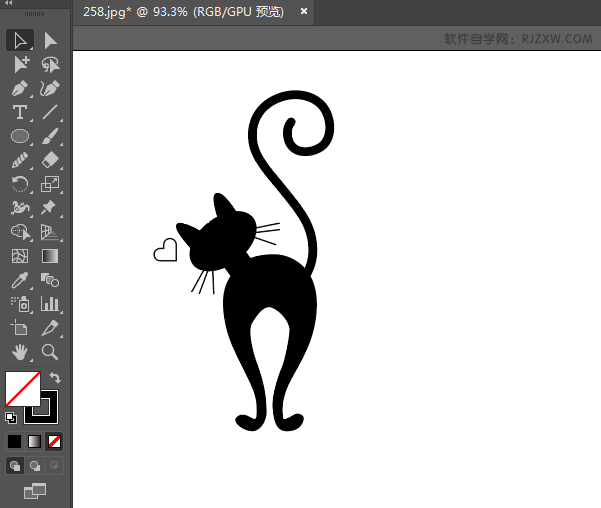Open the Change Screen Mode menu
The height and width of the screenshot is (508, 601).
point(35,490)
